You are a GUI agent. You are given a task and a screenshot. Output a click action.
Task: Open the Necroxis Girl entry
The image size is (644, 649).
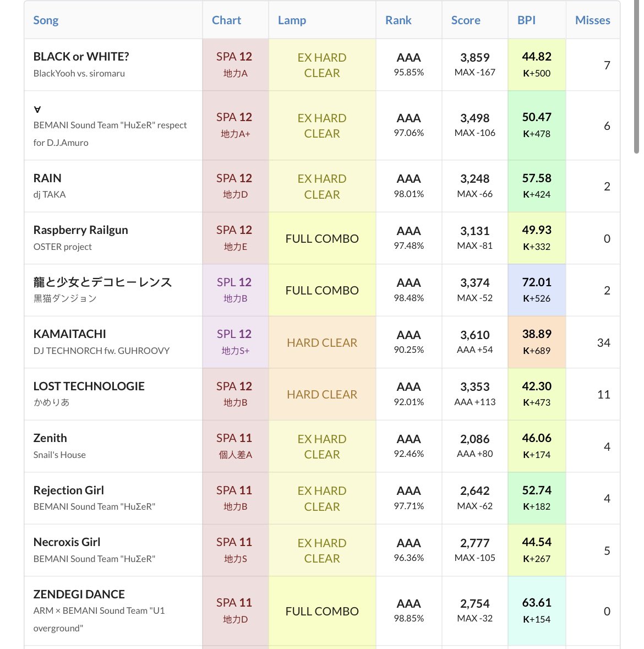pos(67,542)
